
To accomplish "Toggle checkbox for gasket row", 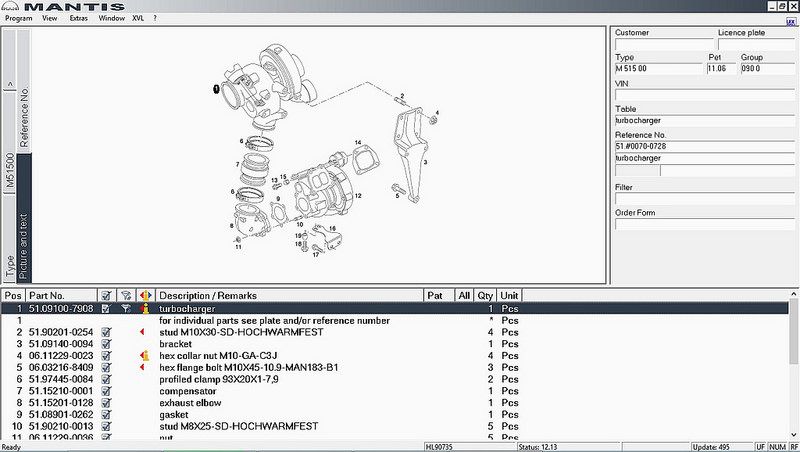I will [x=106, y=414].
